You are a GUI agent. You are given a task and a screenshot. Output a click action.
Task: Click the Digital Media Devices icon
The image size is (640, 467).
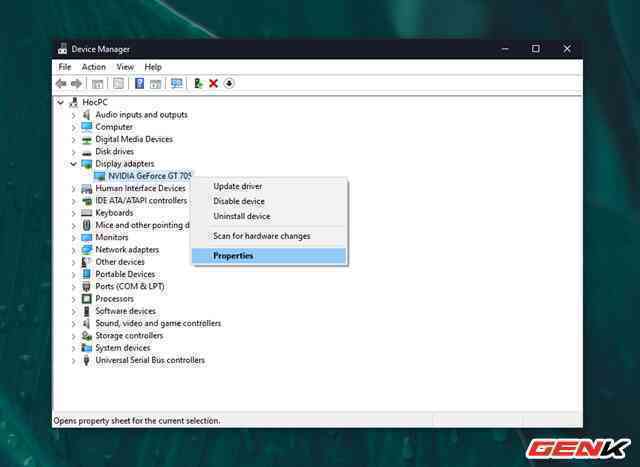pos(87,140)
